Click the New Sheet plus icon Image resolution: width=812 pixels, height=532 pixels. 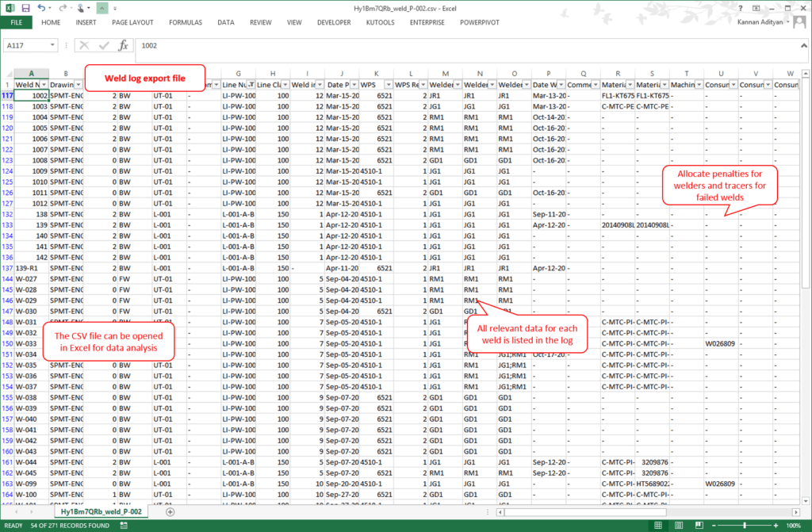coord(170,512)
